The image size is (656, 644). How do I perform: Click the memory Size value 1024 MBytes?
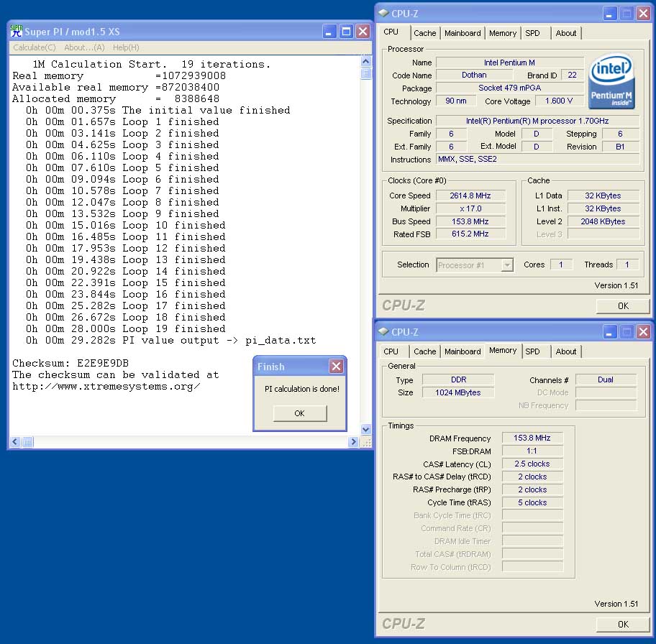(x=458, y=392)
